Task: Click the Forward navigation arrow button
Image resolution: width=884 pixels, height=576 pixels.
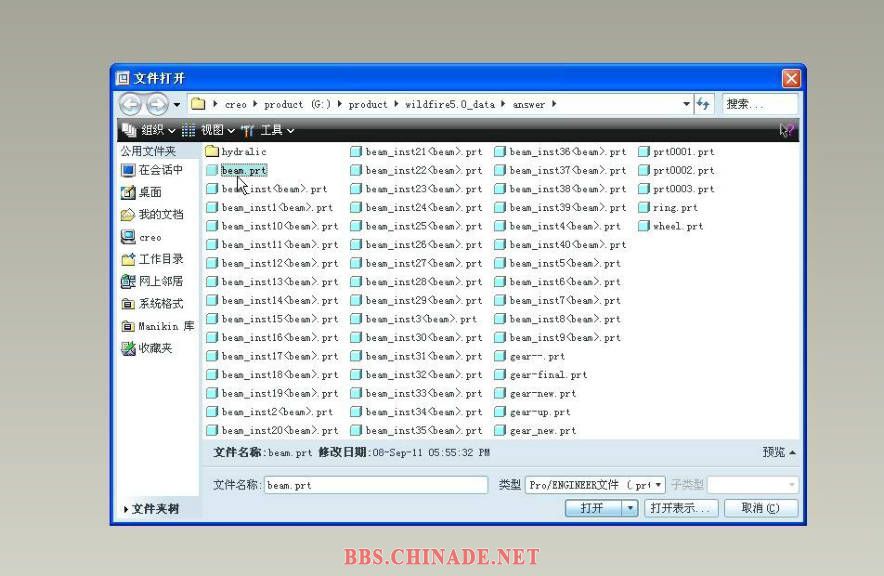Action: point(157,104)
